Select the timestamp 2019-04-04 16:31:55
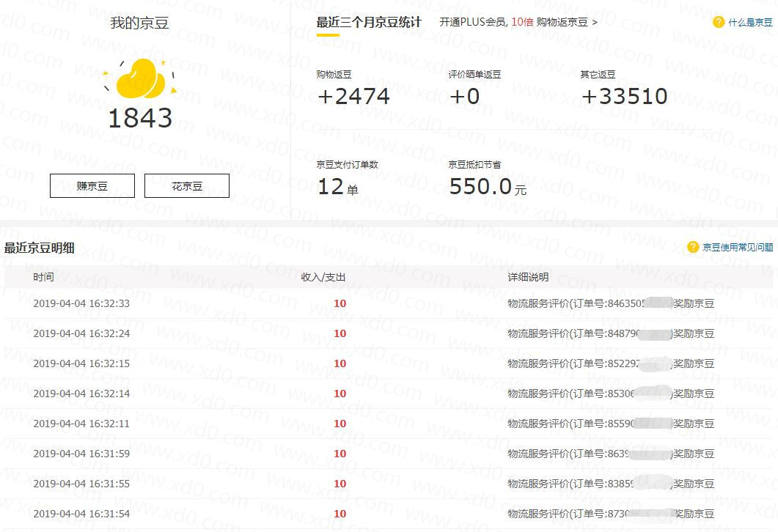The height and width of the screenshot is (532, 778). click(x=81, y=484)
